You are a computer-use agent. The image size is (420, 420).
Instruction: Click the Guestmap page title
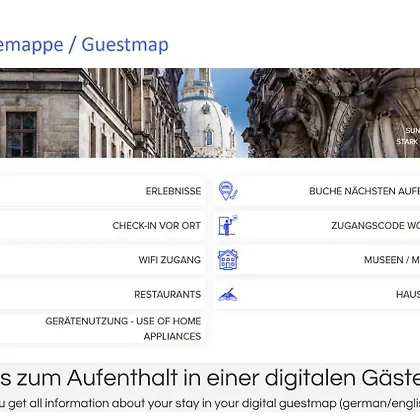(x=84, y=45)
